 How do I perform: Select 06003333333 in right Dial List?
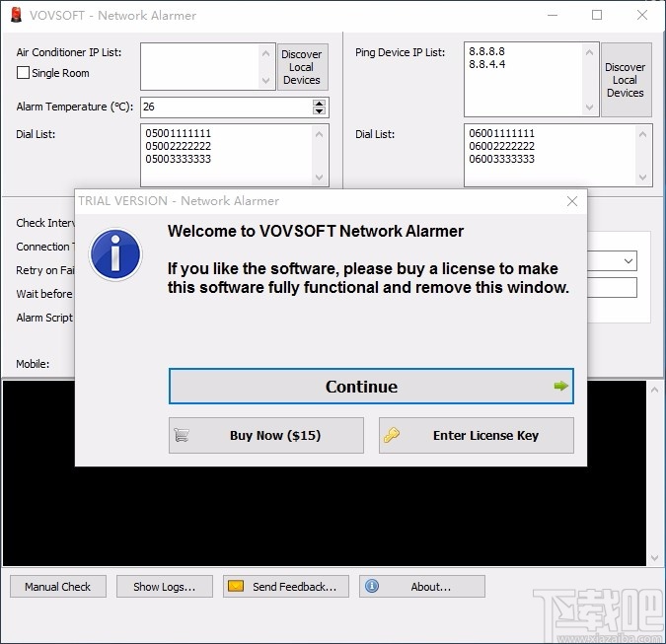coord(501,159)
